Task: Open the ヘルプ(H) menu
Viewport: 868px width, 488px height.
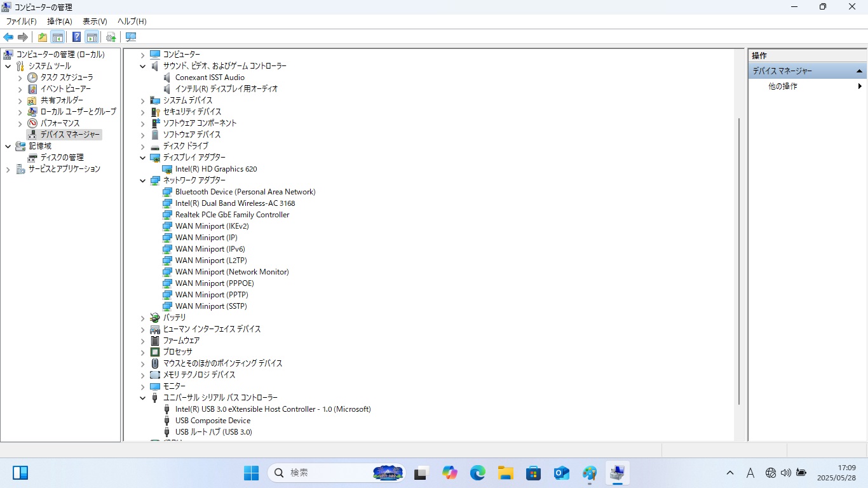Action: click(x=132, y=22)
